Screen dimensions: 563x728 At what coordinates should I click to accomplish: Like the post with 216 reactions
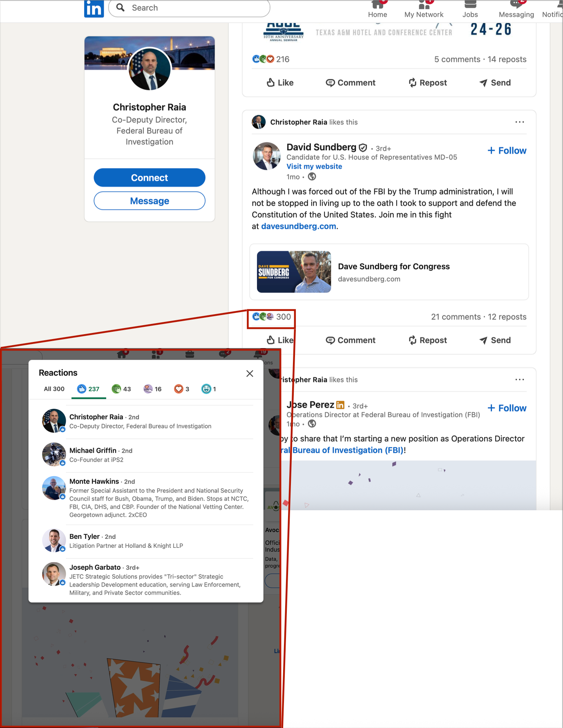(280, 83)
